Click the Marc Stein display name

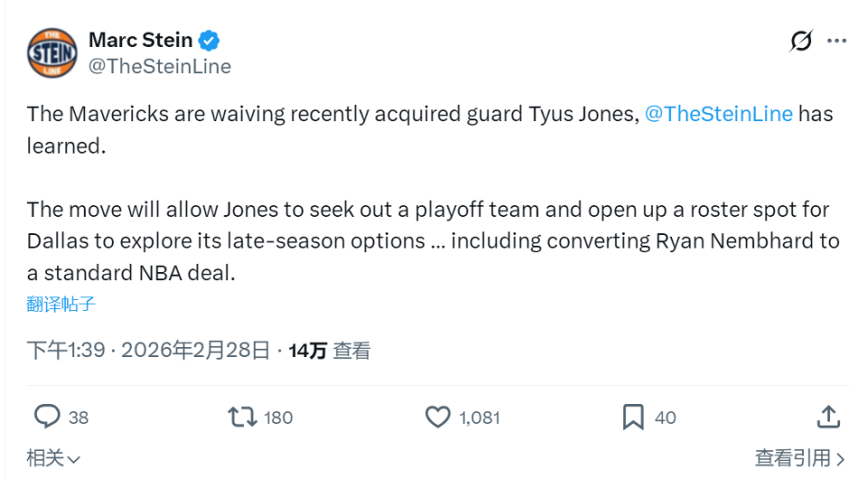pos(140,41)
